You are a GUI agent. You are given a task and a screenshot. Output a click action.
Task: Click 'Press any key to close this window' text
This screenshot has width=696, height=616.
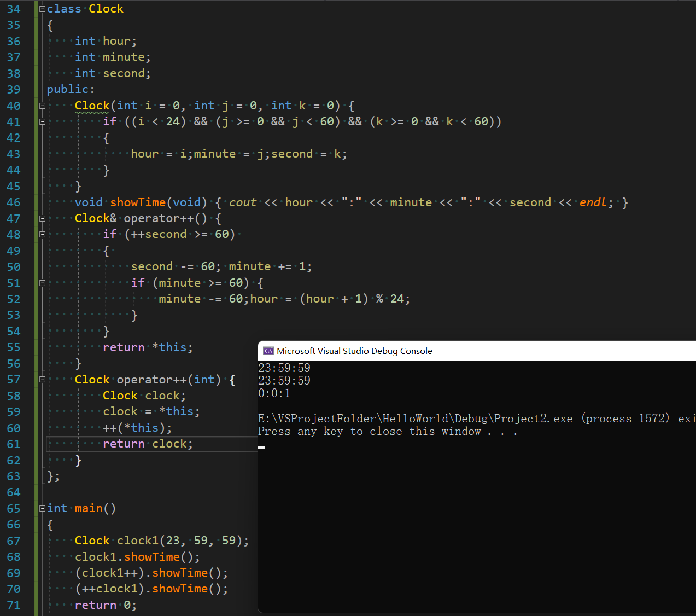[x=370, y=432]
